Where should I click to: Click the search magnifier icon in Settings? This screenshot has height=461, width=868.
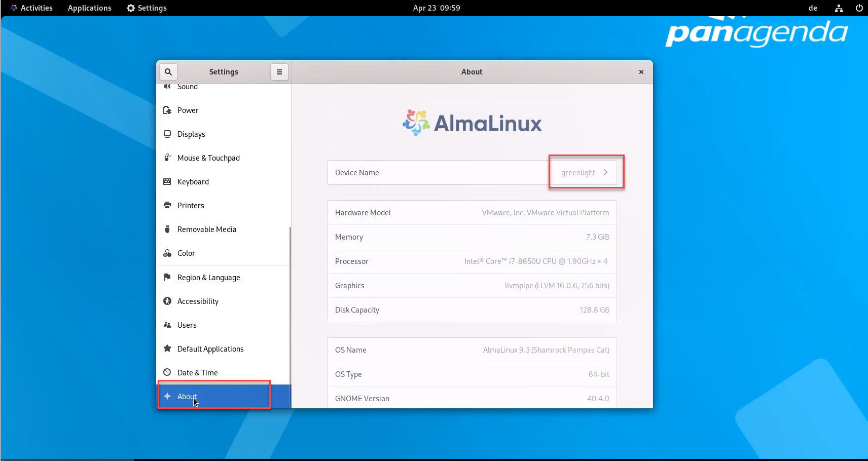click(x=168, y=72)
